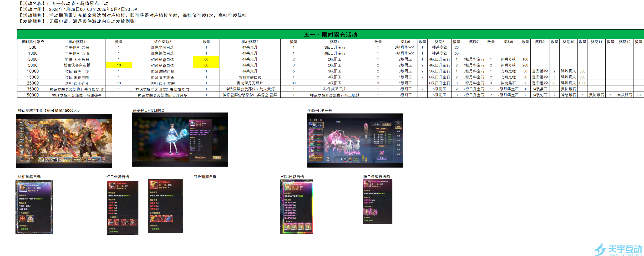Select the 50000 recharge tier cell

[x=33, y=95]
